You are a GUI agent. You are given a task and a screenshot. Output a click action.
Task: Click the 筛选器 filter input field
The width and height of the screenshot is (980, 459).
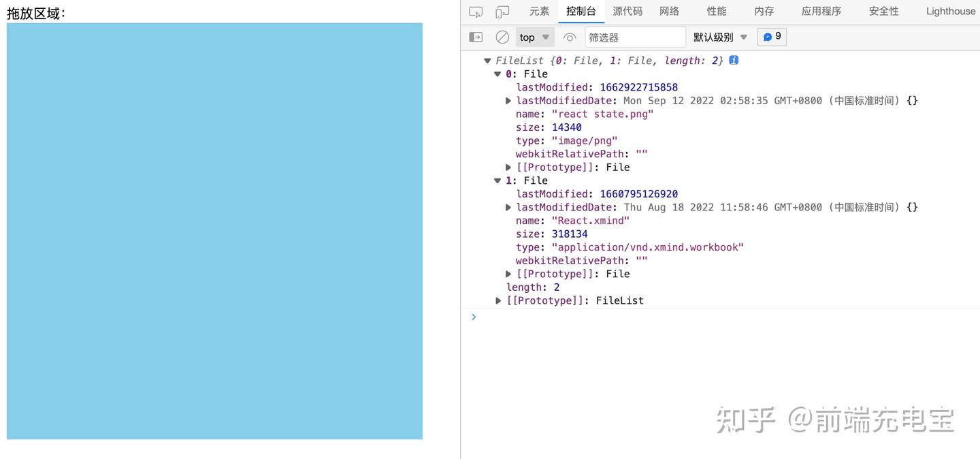tap(635, 37)
